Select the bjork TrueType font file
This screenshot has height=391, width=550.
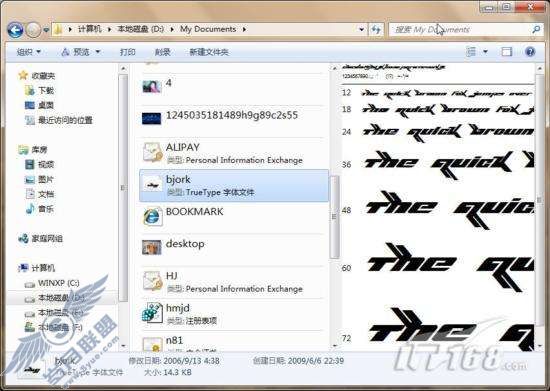(x=234, y=186)
